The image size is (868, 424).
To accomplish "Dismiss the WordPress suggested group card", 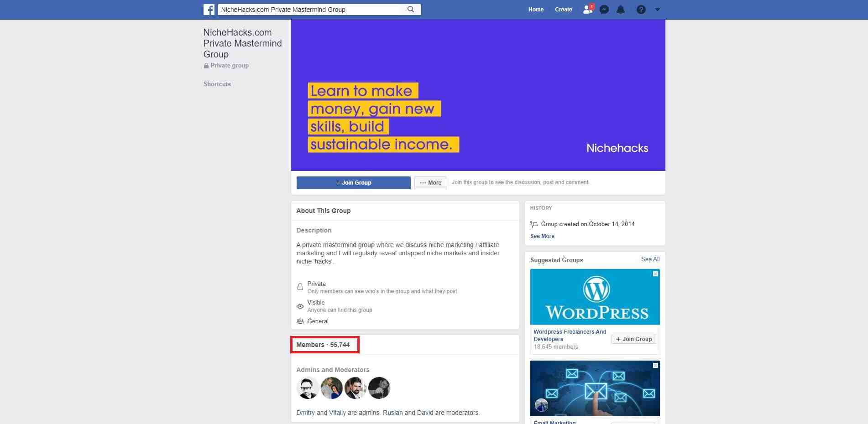I will (x=655, y=274).
